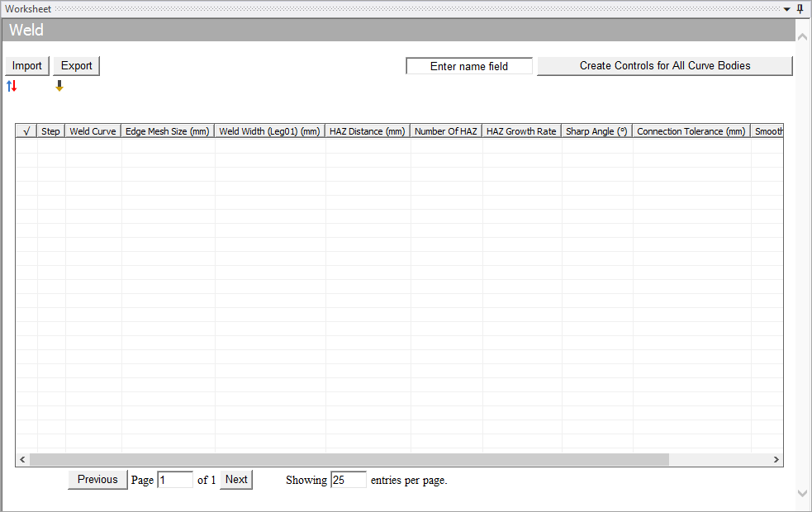
Task: Click the yellow export down-arrow icon
Action: click(x=59, y=86)
